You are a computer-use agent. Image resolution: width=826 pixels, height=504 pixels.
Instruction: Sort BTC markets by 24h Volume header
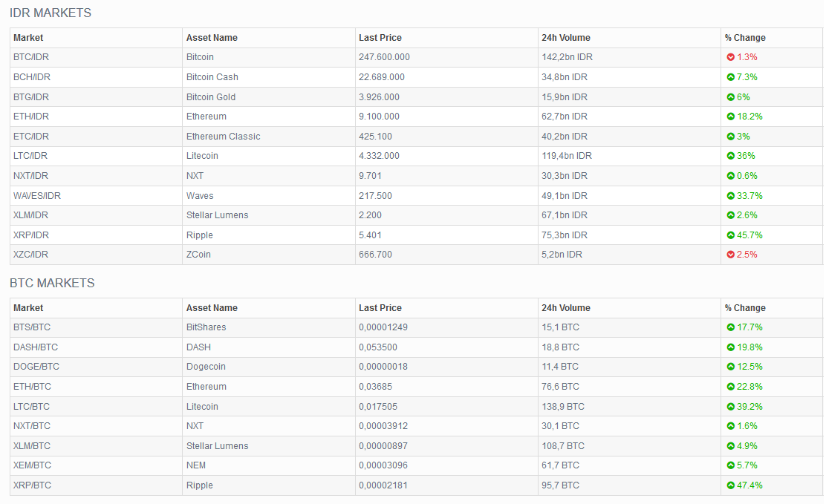pyautogui.click(x=565, y=308)
